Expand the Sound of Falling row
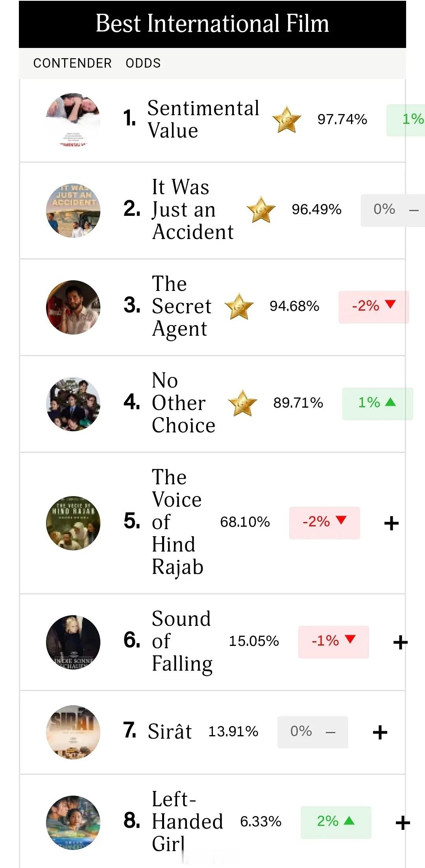This screenshot has width=425, height=868. pos(400,642)
